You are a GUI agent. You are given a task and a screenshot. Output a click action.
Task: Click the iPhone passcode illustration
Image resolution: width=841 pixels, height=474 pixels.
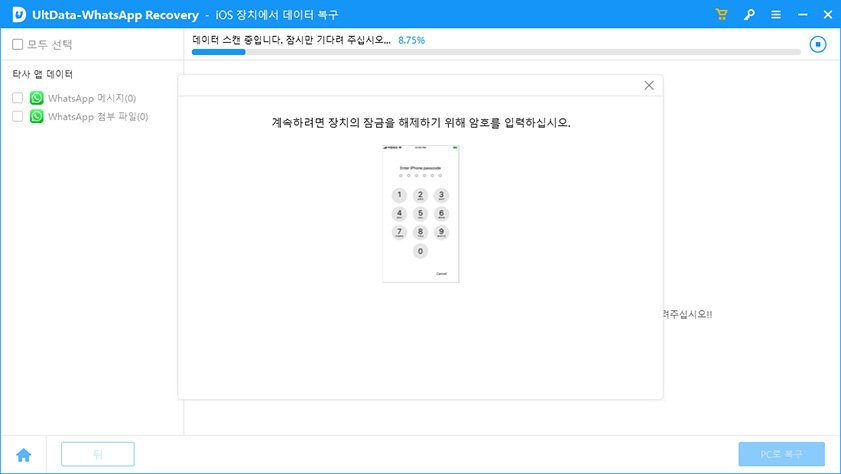point(420,214)
